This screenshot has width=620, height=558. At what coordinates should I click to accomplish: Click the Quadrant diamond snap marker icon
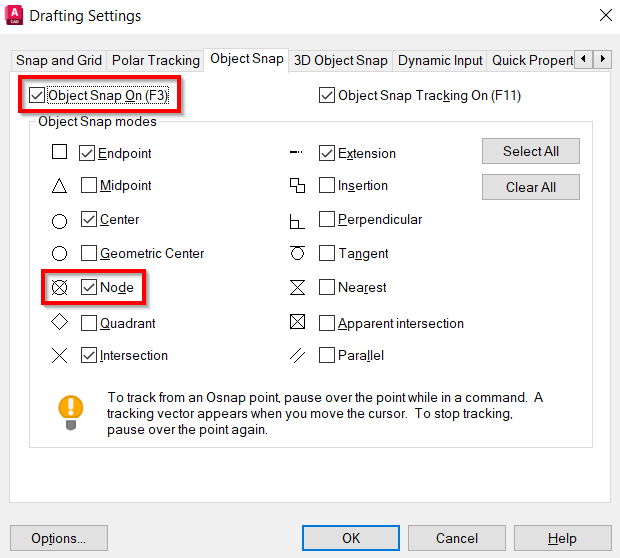click(x=60, y=323)
